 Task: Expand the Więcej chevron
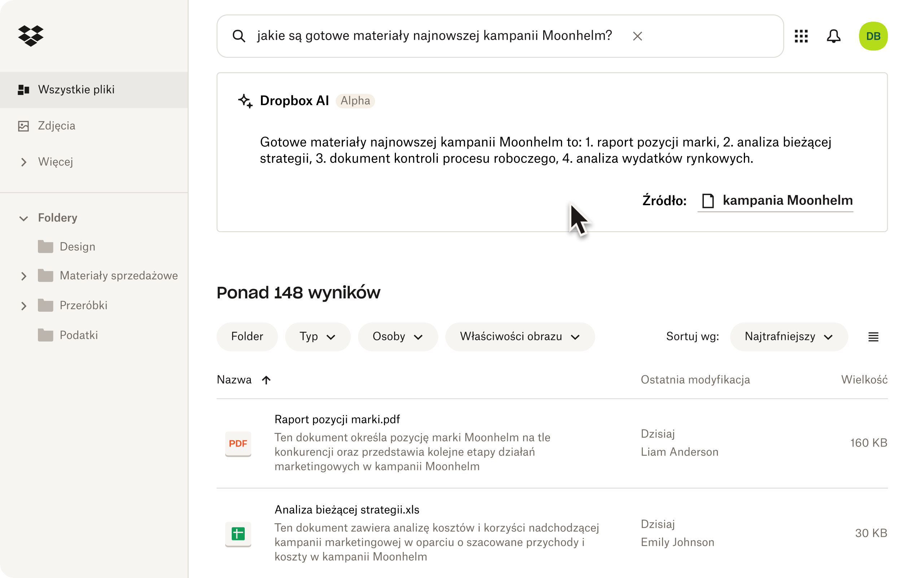pyautogui.click(x=24, y=162)
